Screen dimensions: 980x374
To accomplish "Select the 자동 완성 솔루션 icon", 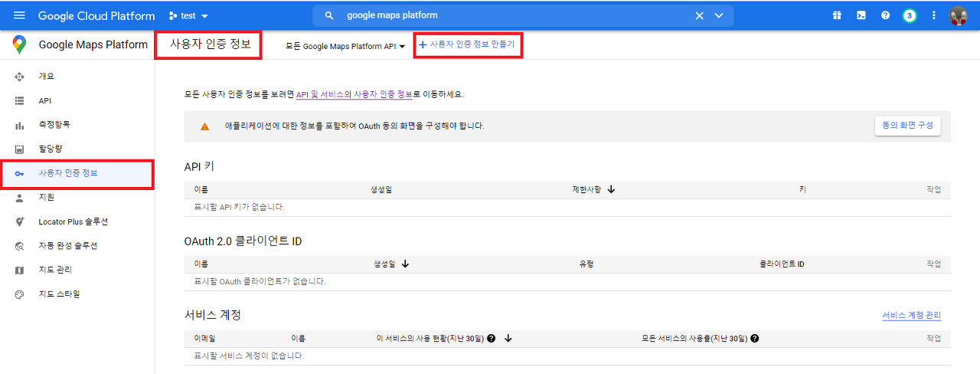I will click(x=20, y=246).
